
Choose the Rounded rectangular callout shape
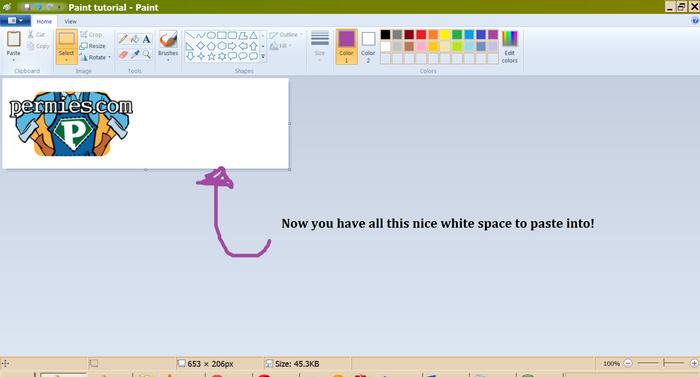(233, 56)
